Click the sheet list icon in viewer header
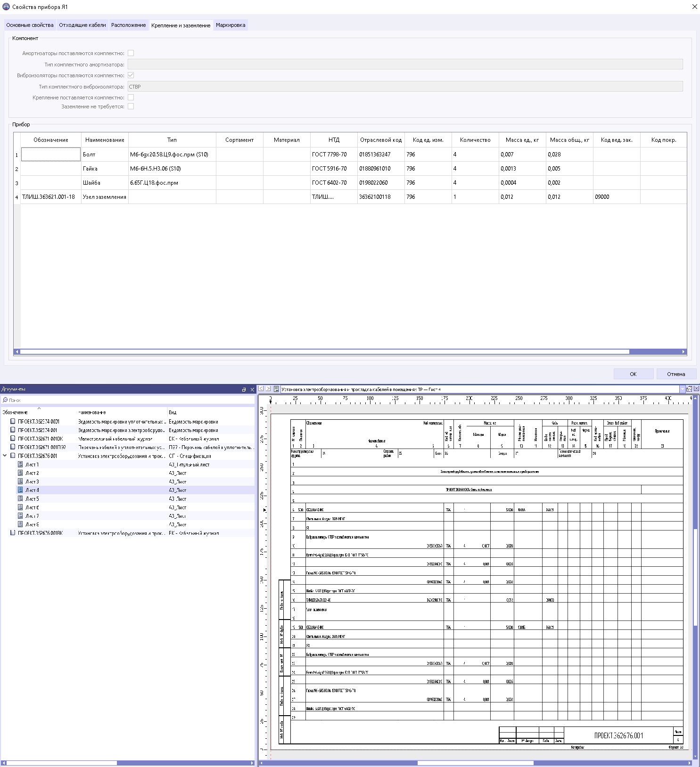The width and height of the screenshot is (700, 767). (277, 389)
